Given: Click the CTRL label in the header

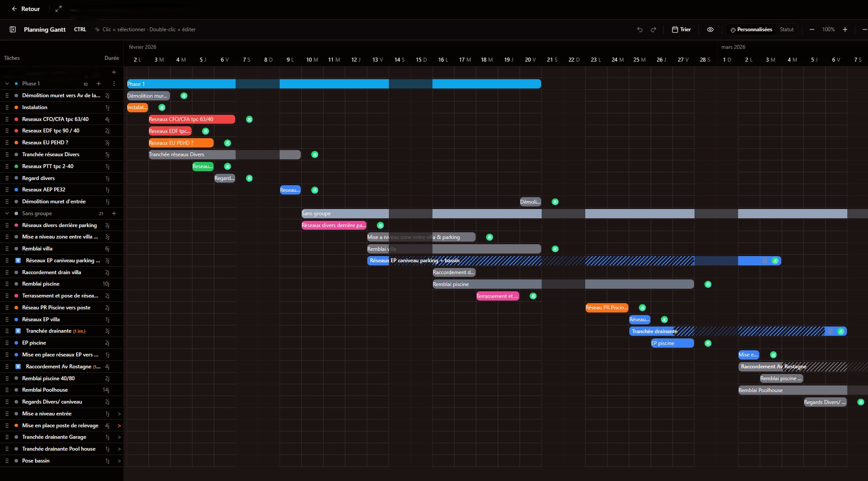Looking at the screenshot, I should [x=80, y=29].
